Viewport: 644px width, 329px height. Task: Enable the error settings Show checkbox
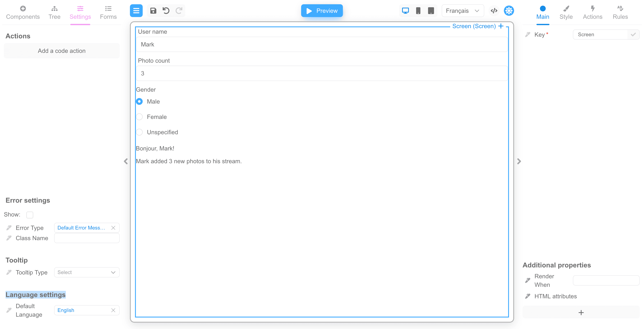tap(30, 215)
